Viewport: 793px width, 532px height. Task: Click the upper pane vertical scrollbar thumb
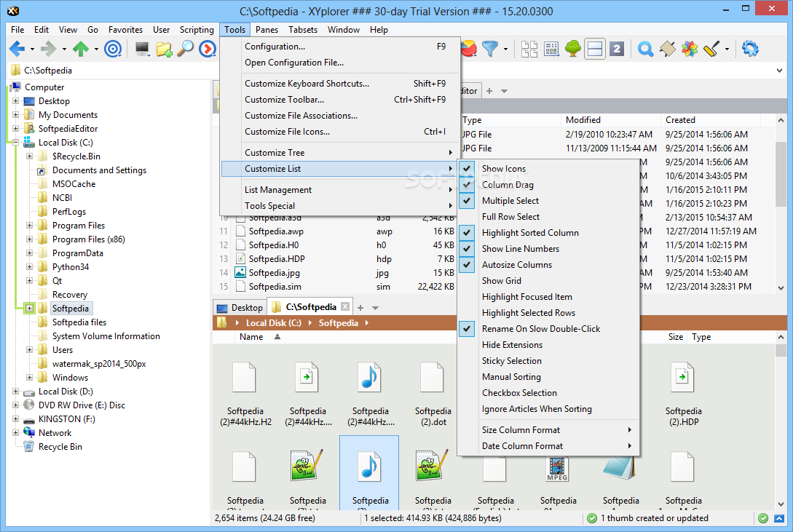[x=781, y=173]
